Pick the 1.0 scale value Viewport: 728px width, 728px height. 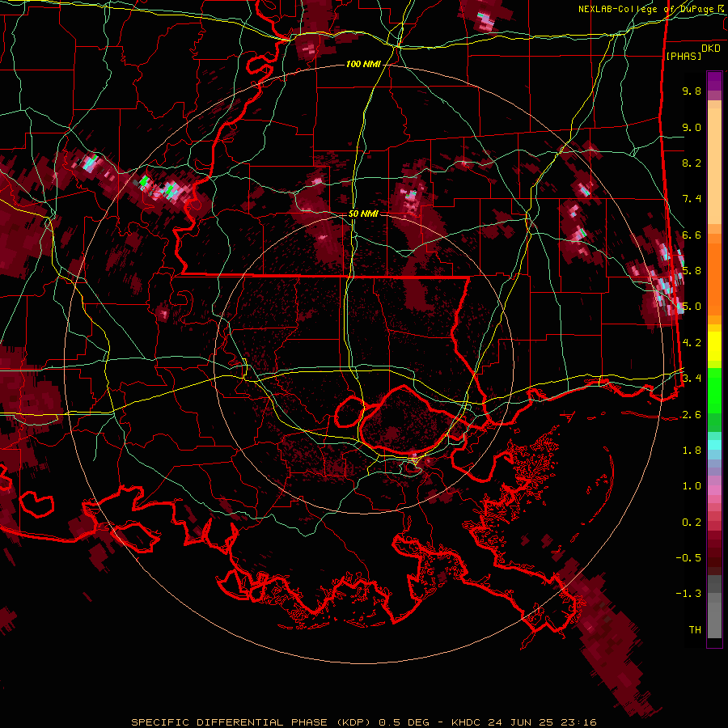pos(692,486)
